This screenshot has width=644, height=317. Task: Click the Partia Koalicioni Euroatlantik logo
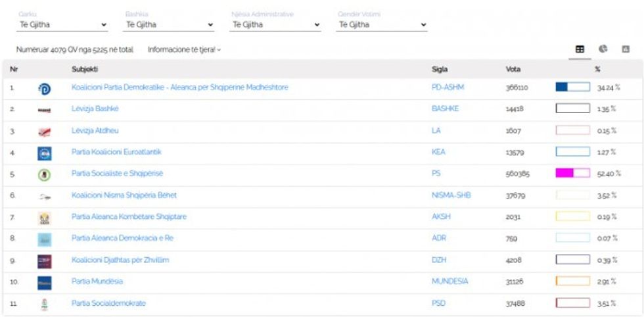45,153
